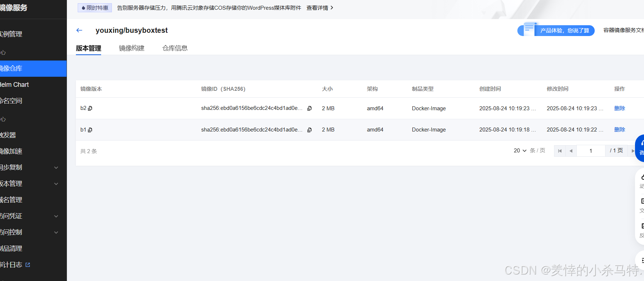Delete the b1 image version
This screenshot has width=644, height=281.
tap(620, 130)
